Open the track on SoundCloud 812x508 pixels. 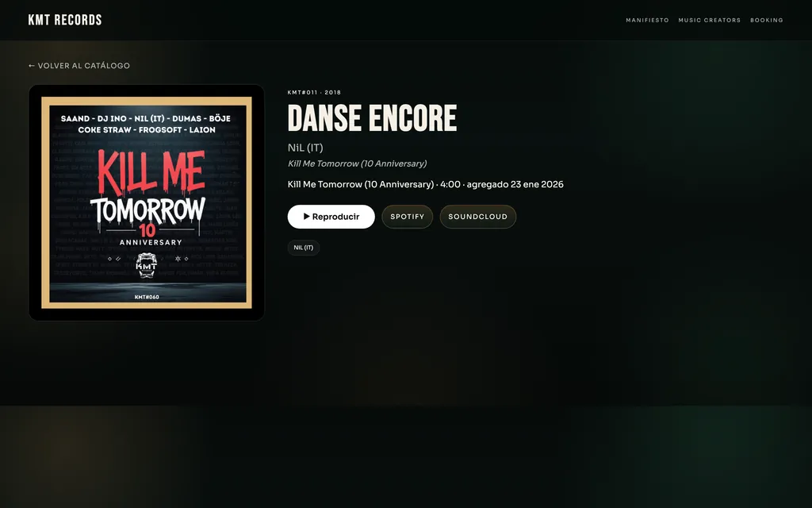click(x=477, y=217)
